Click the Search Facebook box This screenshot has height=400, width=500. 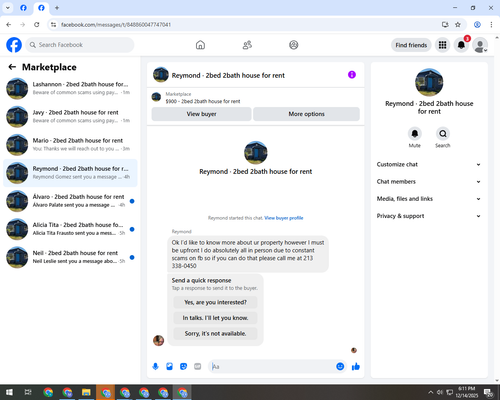(x=80, y=45)
